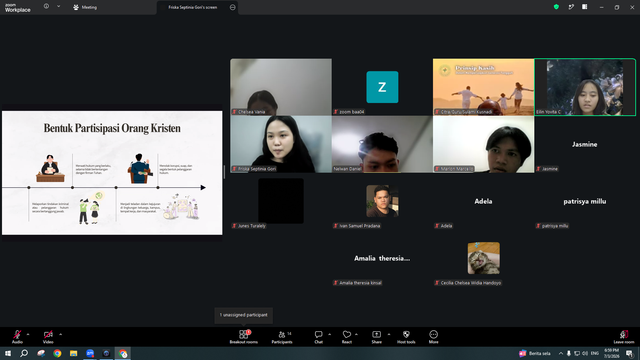Click the shared slide 'Bentuk Partisipasi Orang Kristen'
This screenshot has width=640, height=360.
coord(112,173)
